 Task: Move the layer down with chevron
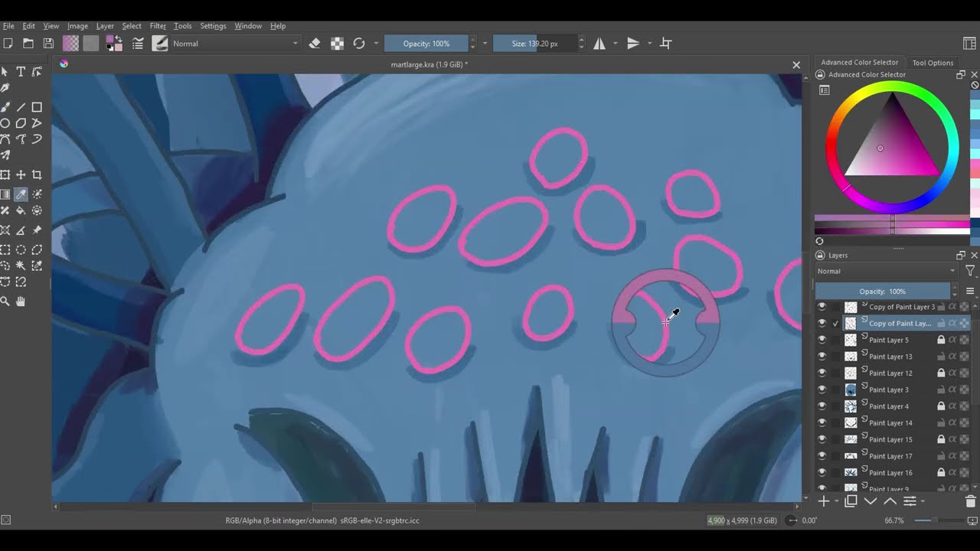coord(871,501)
